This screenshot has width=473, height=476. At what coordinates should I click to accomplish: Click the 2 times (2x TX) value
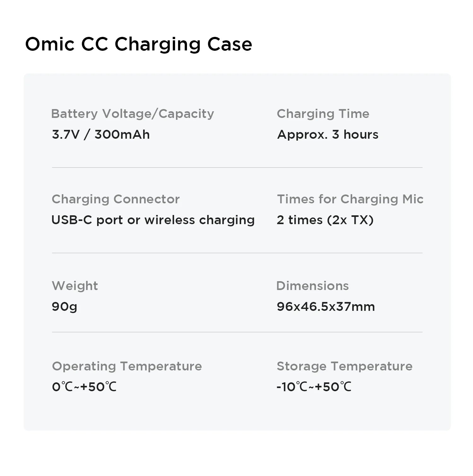325,220
